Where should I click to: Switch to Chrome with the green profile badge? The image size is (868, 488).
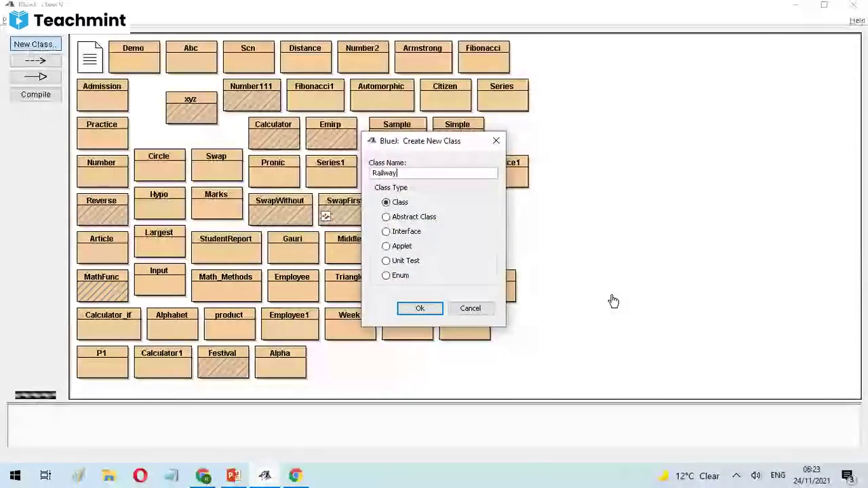203,475
